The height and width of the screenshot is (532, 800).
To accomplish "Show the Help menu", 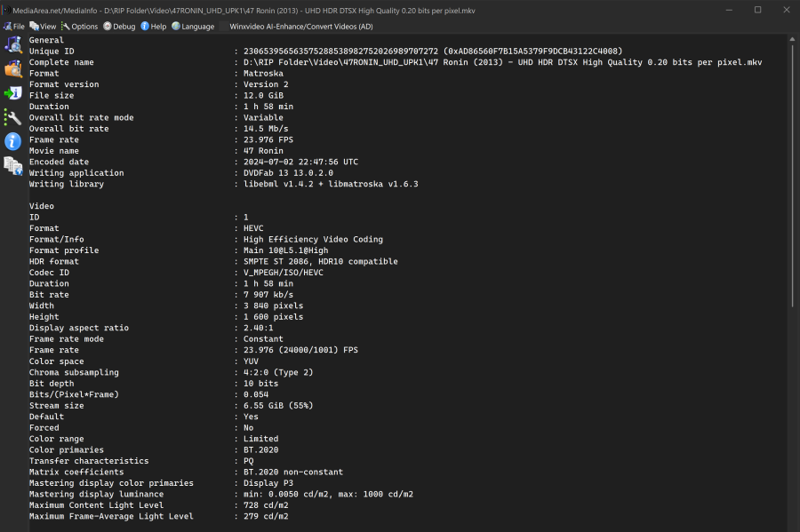I will click(x=154, y=27).
